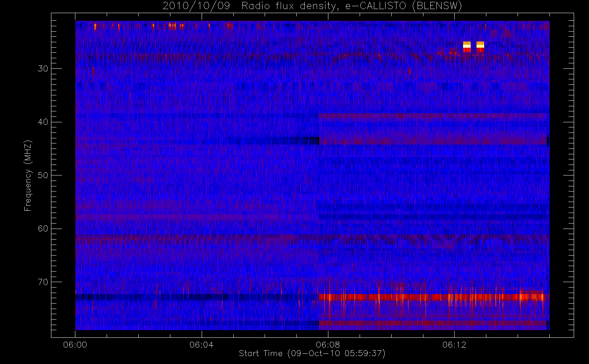Click the 06:08 time tick label
Screen dimensions: 589x364
(328, 345)
